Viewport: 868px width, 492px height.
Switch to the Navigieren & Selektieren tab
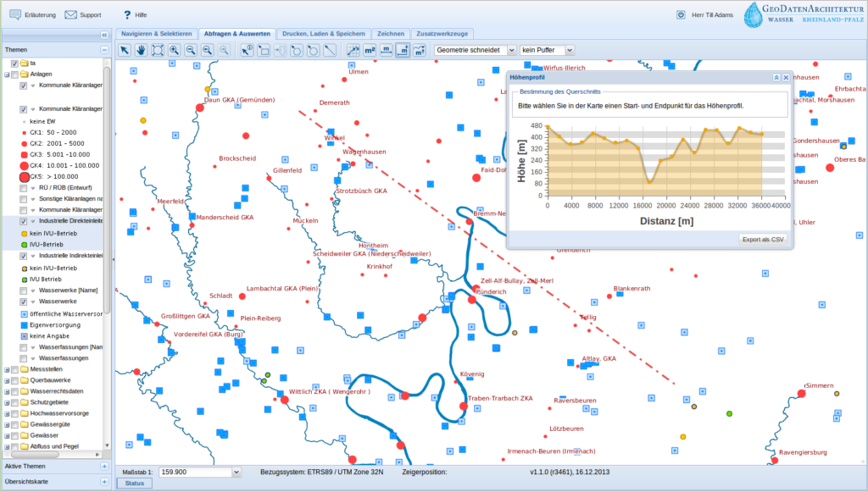(x=156, y=33)
